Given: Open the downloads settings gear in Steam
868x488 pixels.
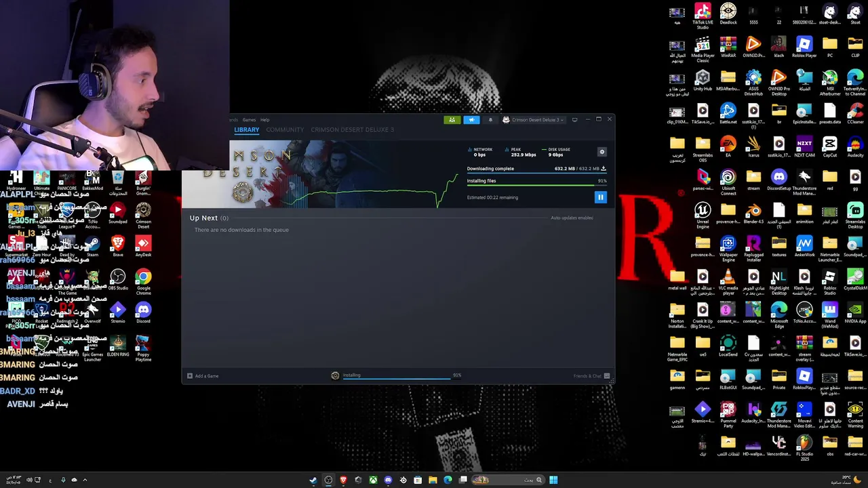Looking at the screenshot, I should 601,152.
